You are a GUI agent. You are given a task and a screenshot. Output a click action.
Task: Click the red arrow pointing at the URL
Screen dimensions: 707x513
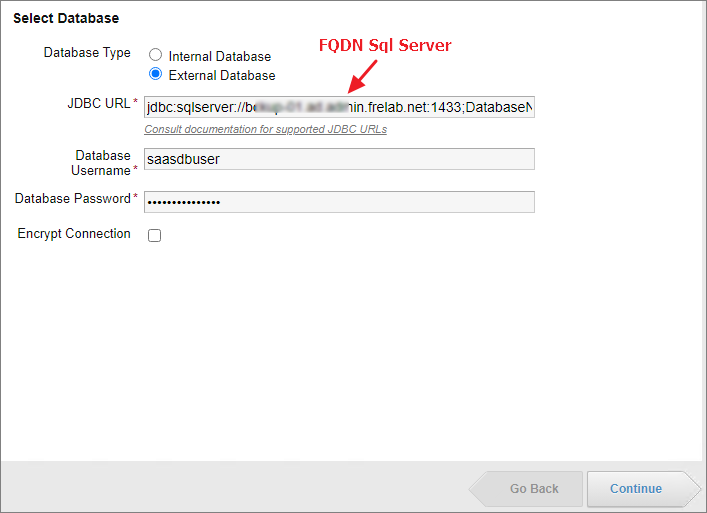[361, 76]
